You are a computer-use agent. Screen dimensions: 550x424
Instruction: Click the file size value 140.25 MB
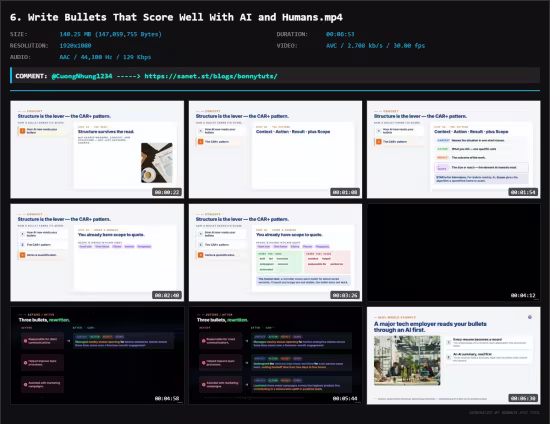110,34
